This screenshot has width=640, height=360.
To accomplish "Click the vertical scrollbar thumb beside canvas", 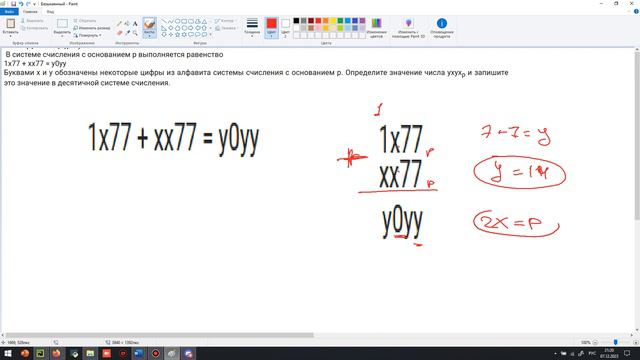I will point(637,136).
